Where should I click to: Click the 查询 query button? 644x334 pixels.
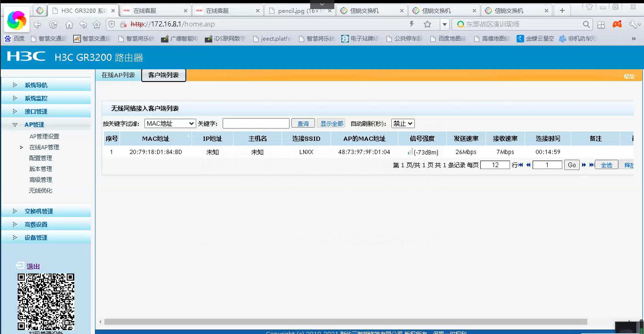(x=303, y=123)
